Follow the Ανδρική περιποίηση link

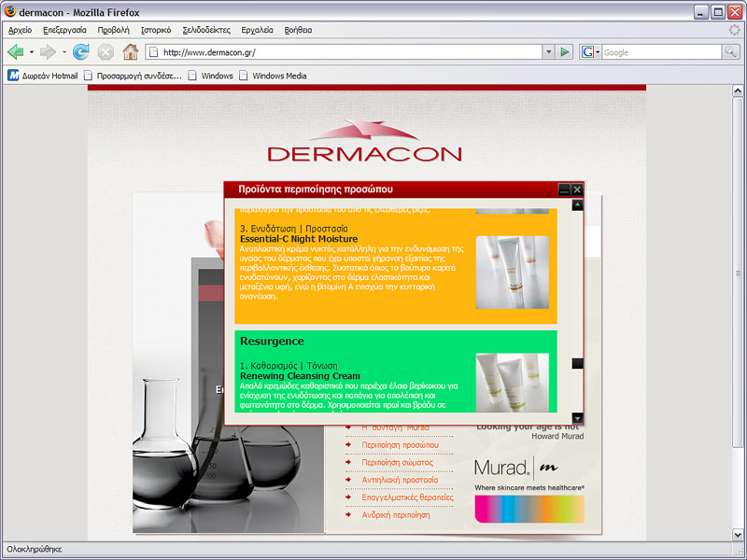(x=395, y=515)
